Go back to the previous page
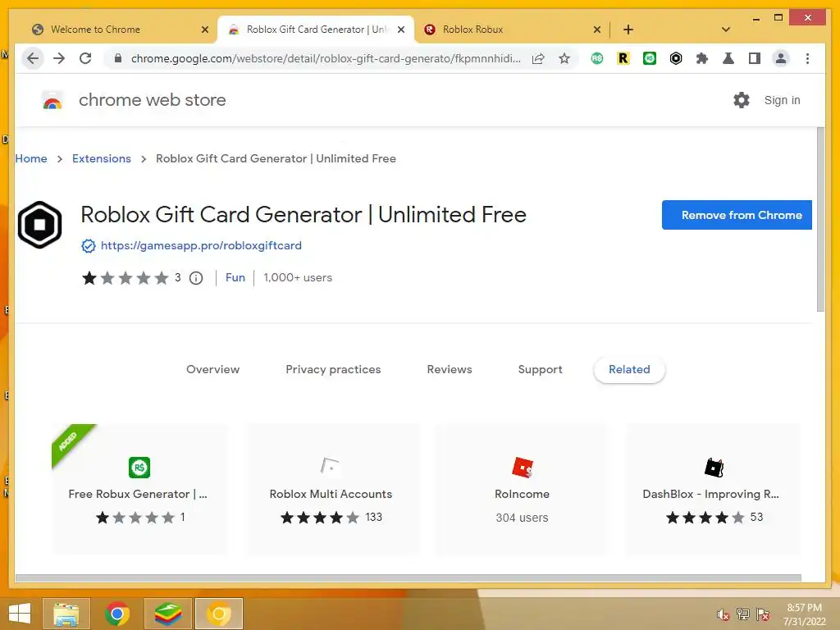The width and height of the screenshot is (840, 630). [33, 58]
